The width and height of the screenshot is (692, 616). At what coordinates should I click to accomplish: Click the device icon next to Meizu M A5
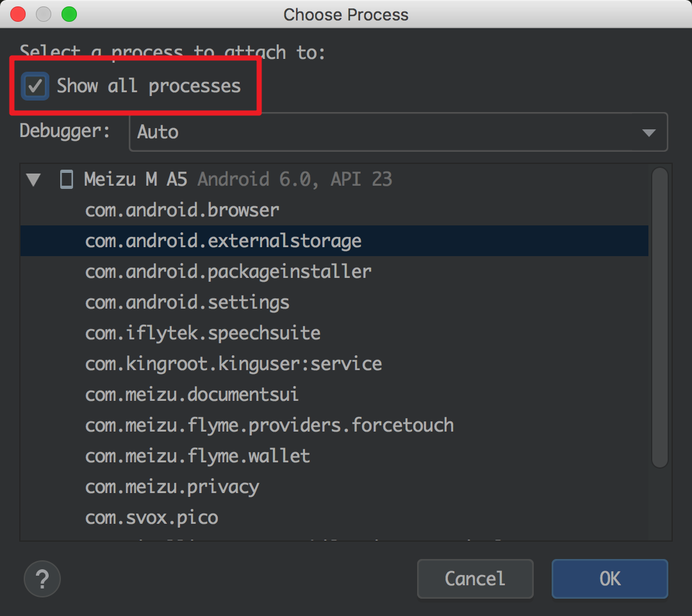tap(65, 179)
